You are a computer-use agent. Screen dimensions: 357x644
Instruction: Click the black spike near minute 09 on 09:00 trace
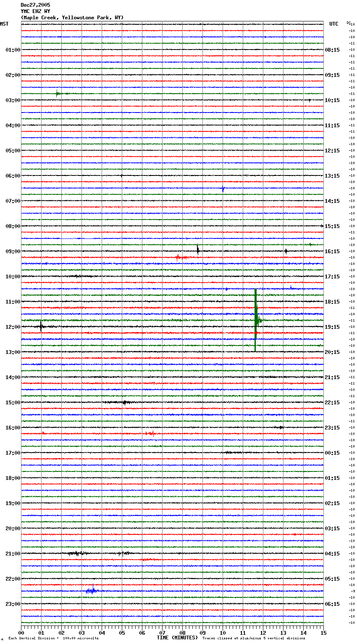pos(198,250)
